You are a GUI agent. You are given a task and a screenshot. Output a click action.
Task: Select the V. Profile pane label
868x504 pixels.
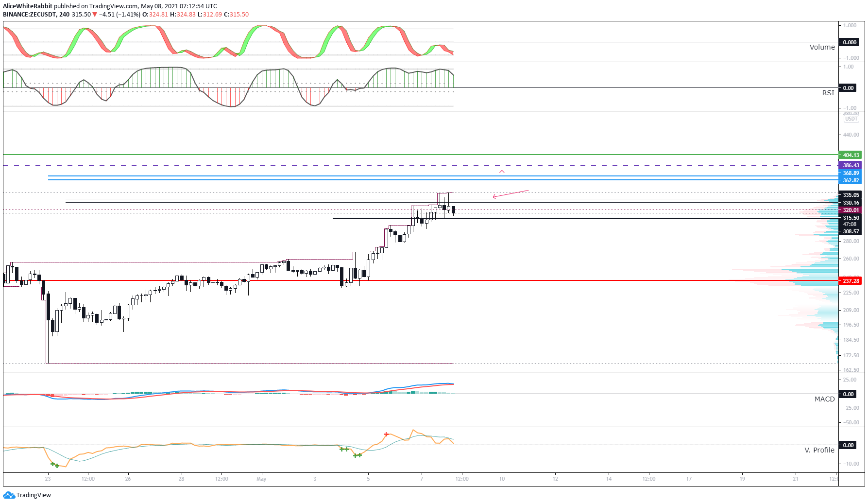pyautogui.click(x=819, y=450)
